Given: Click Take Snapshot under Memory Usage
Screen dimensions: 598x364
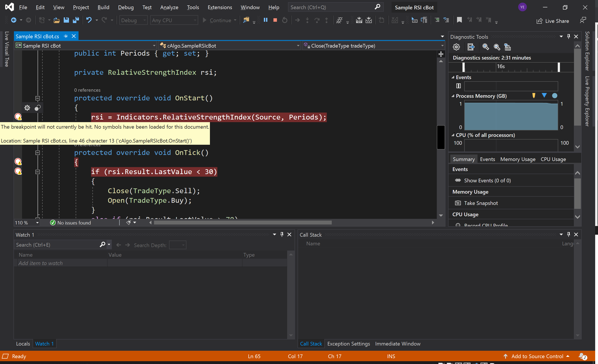Looking at the screenshot, I should tap(481, 203).
